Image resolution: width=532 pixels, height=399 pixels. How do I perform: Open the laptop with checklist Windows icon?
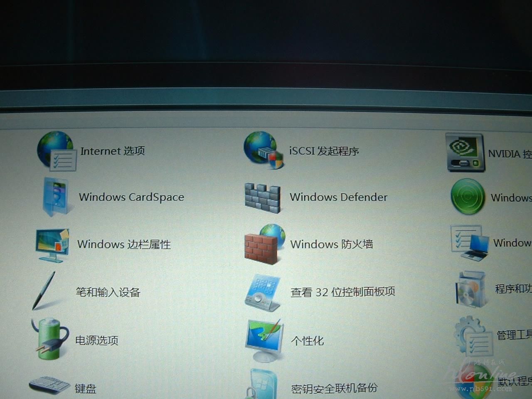pyautogui.click(x=470, y=243)
